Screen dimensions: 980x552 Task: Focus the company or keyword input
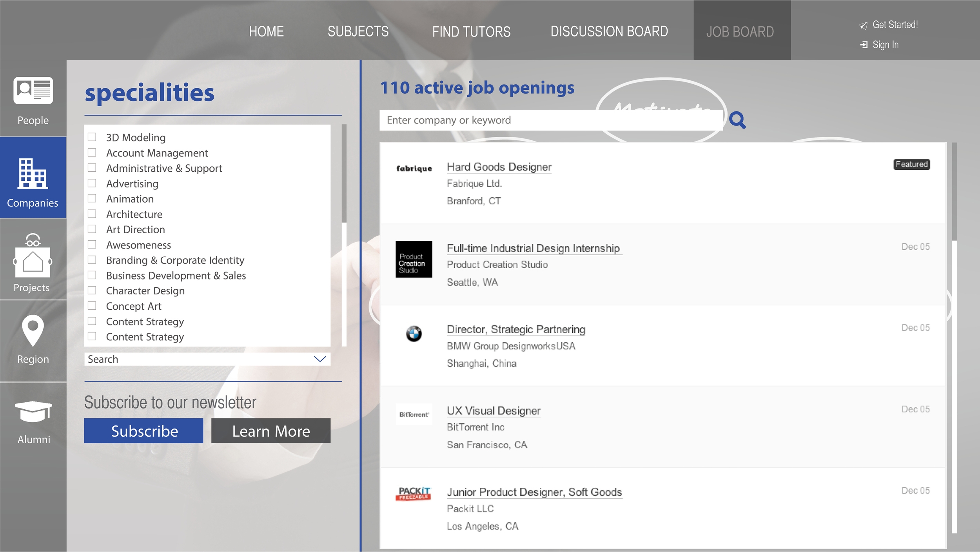click(x=549, y=120)
